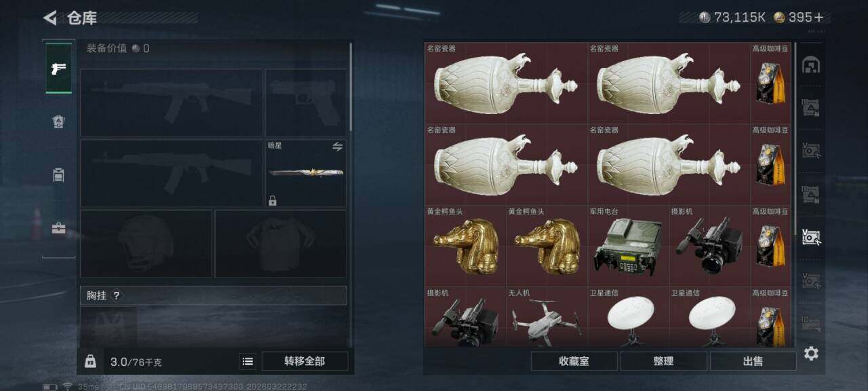Click the equipment panel vertical scrollbar
This screenshot has width=868, height=391.
coord(351,87)
